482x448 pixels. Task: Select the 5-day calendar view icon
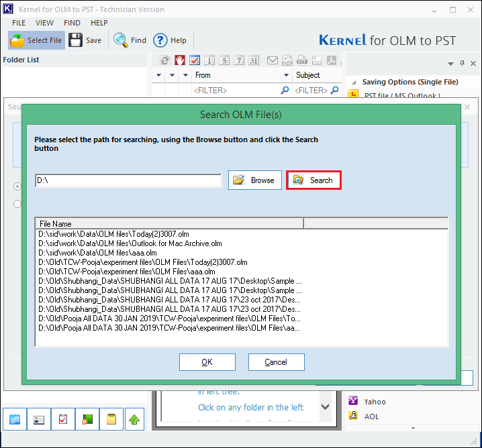click(x=224, y=60)
